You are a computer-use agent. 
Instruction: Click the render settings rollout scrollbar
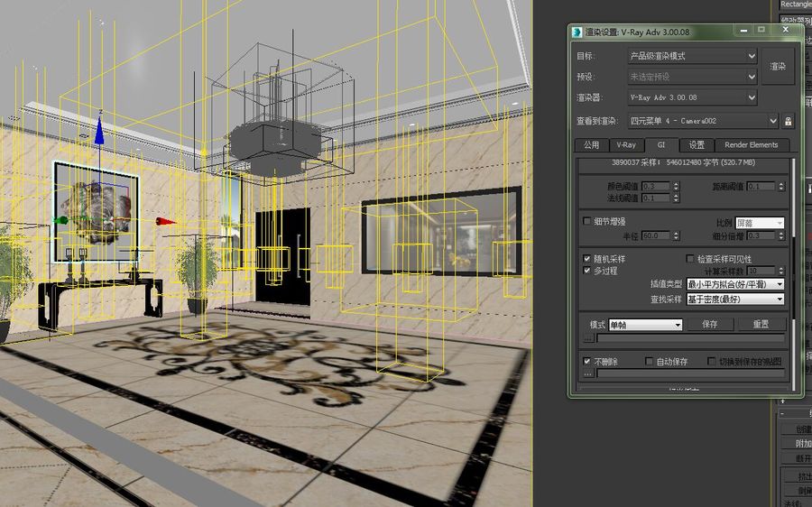coord(793,274)
